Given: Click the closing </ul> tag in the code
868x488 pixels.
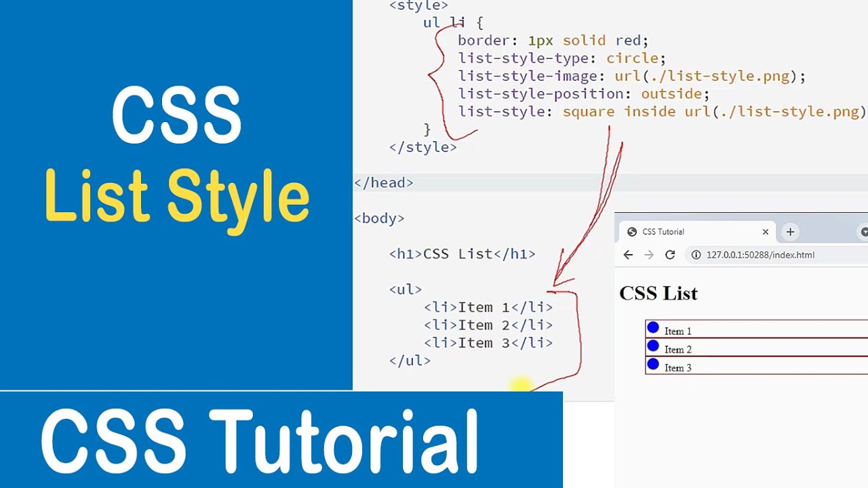Looking at the screenshot, I should (410, 361).
